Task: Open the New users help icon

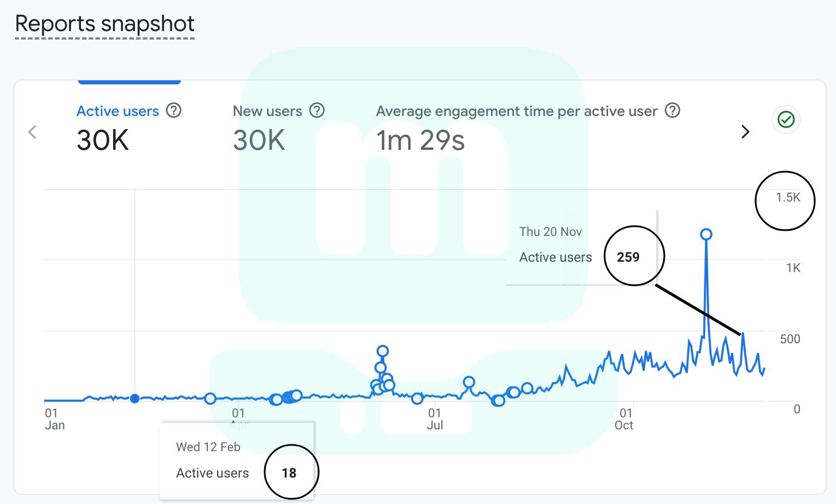Action: (x=317, y=110)
